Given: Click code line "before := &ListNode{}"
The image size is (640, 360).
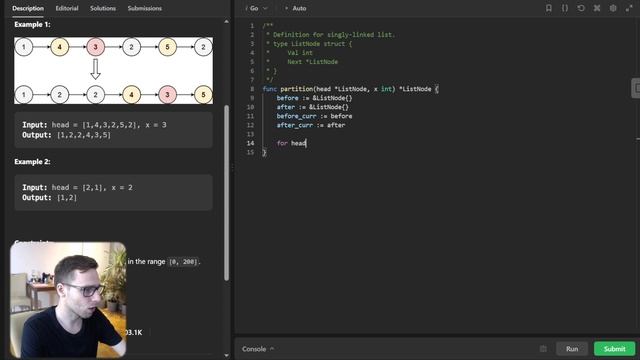Looking at the screenshot, I should (314, 98).
